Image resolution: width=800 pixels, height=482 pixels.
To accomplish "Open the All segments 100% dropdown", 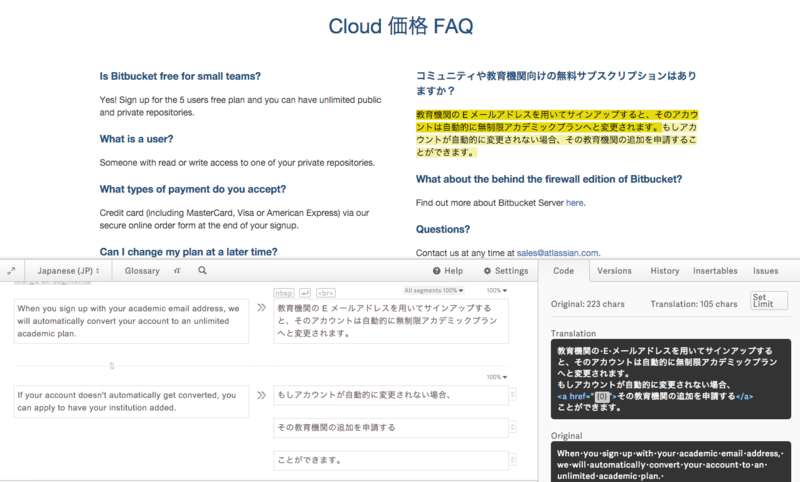I will (x=434, y=290).
